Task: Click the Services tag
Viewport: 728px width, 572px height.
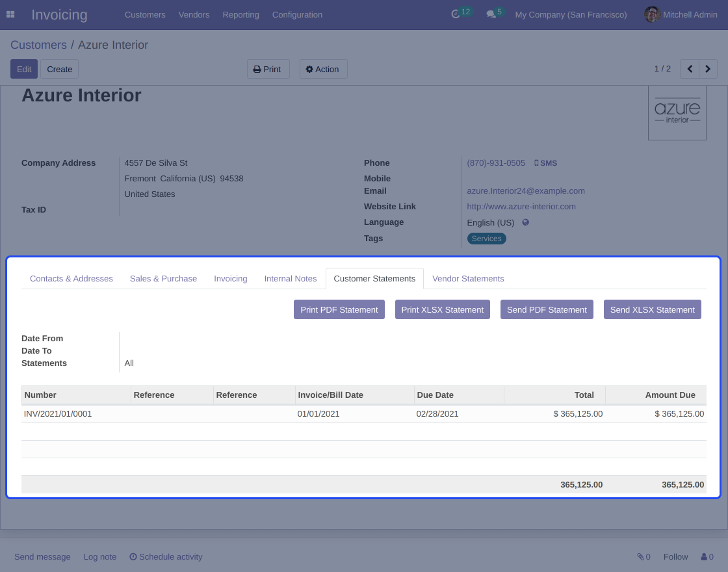Action: coord(487,239)
